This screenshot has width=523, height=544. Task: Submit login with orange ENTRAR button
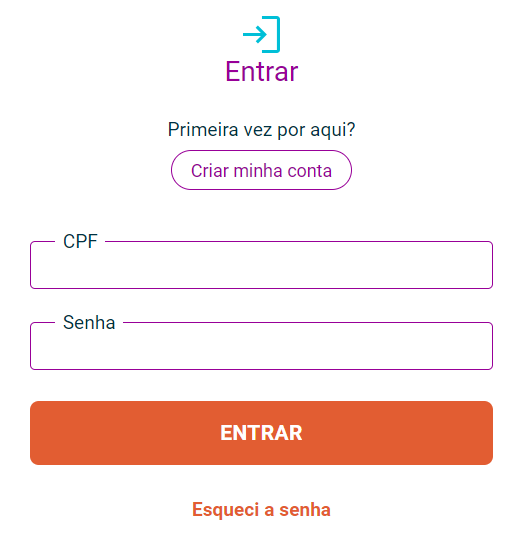(261, 433)
